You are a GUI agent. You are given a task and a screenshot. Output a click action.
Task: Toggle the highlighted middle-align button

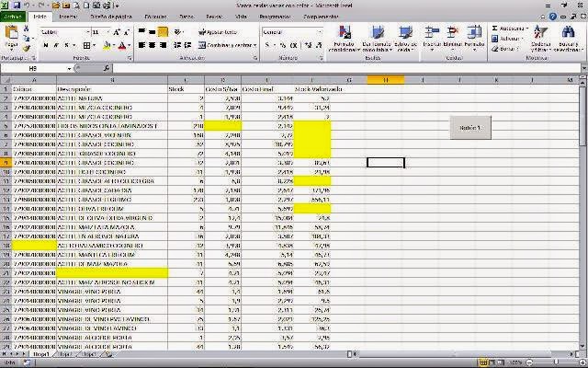point(163,31)
